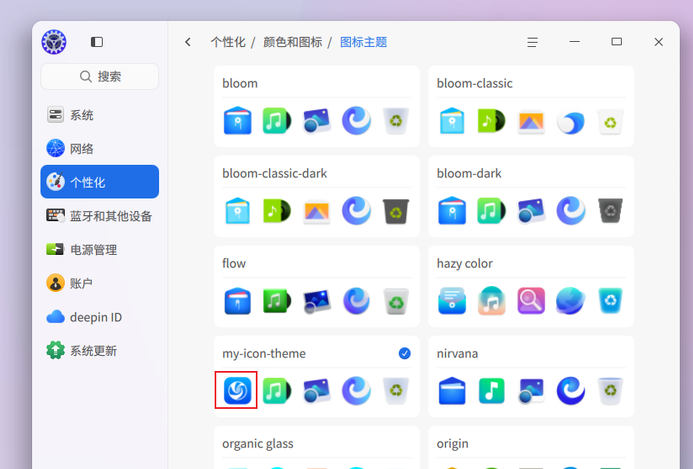Select the hazy color theme title
The width and height of the screenshot is (693, 469).
click(465, 263)
